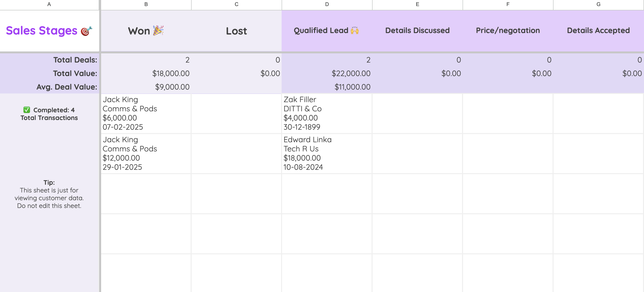Click the party popper icon next to Won
This screenshot has width=644, height=292.
(158, 30)
